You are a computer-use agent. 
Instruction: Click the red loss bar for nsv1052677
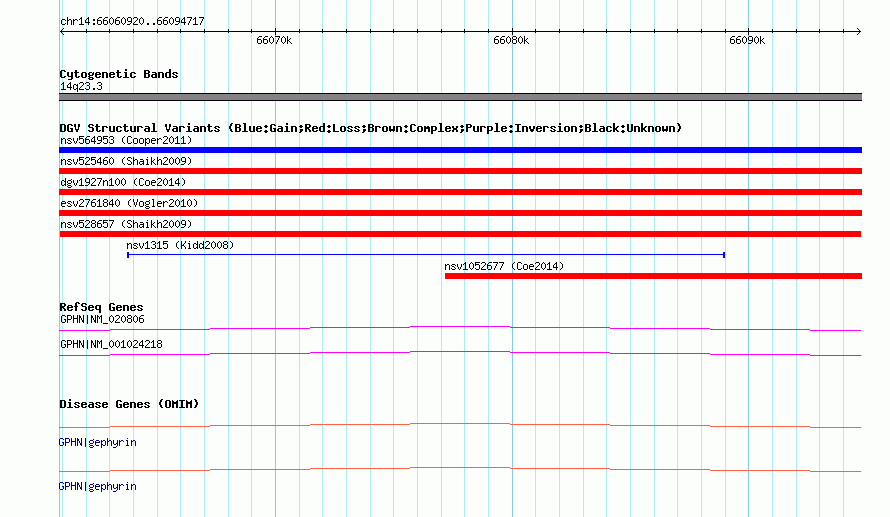[x=653, y=276]
